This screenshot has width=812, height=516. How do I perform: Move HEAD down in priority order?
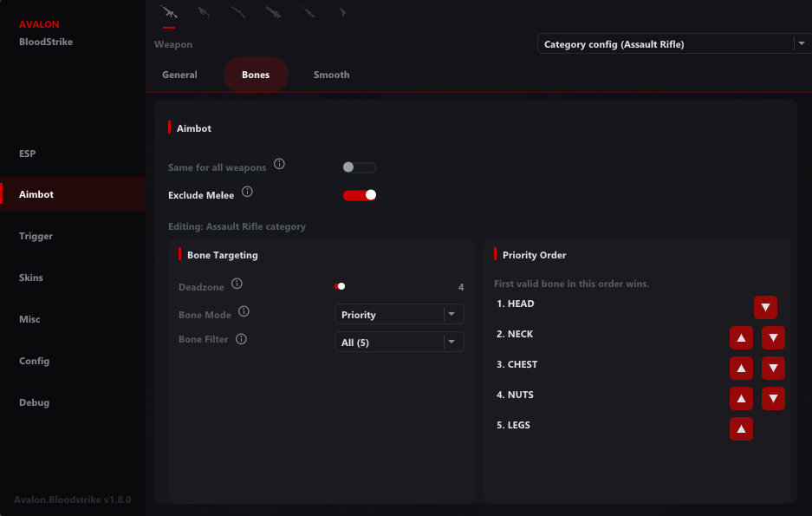(765, 307)
